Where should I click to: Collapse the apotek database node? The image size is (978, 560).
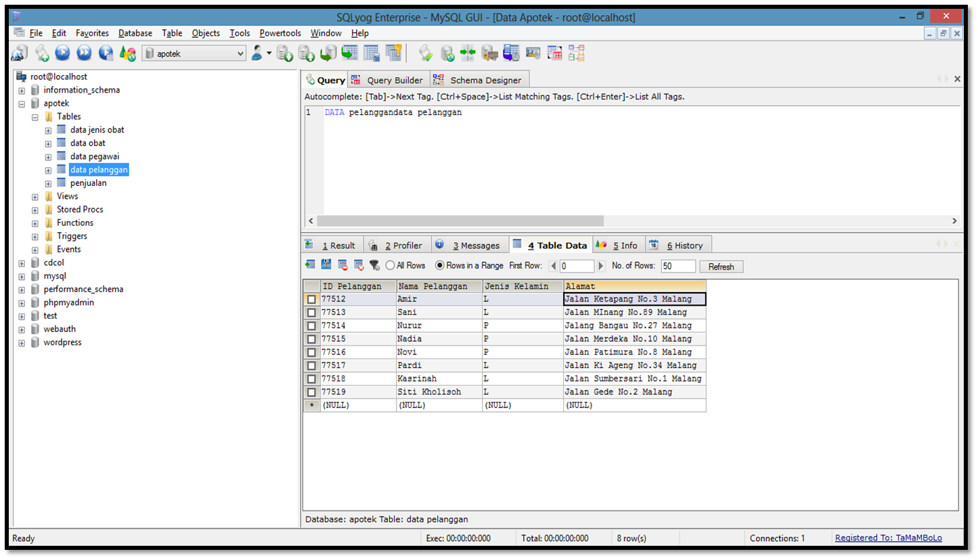pyautogui.click(x=22, y=104)
